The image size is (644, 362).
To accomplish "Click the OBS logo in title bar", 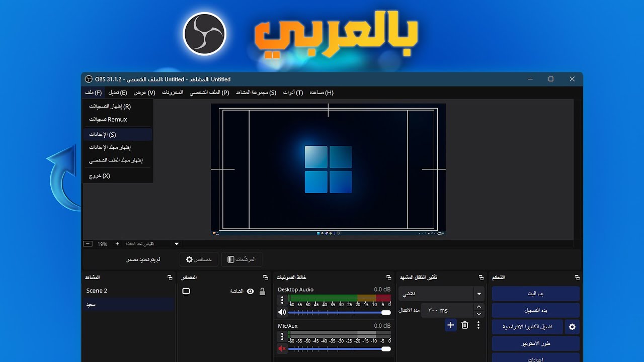I will pyautogui.click(x=89, y=79).
